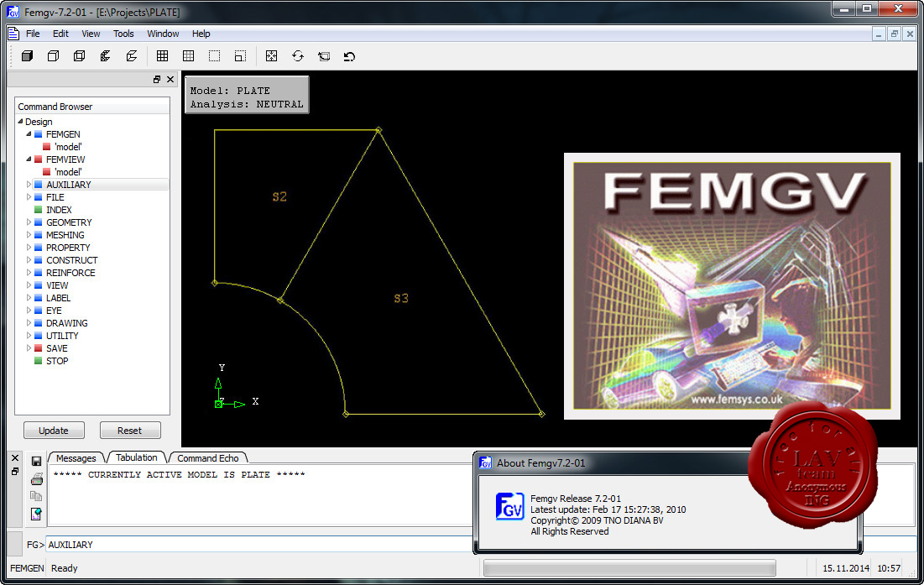Select the STOP command in tree
The image size is (924, 585).
pyautogui.click(x=57, y=361)
